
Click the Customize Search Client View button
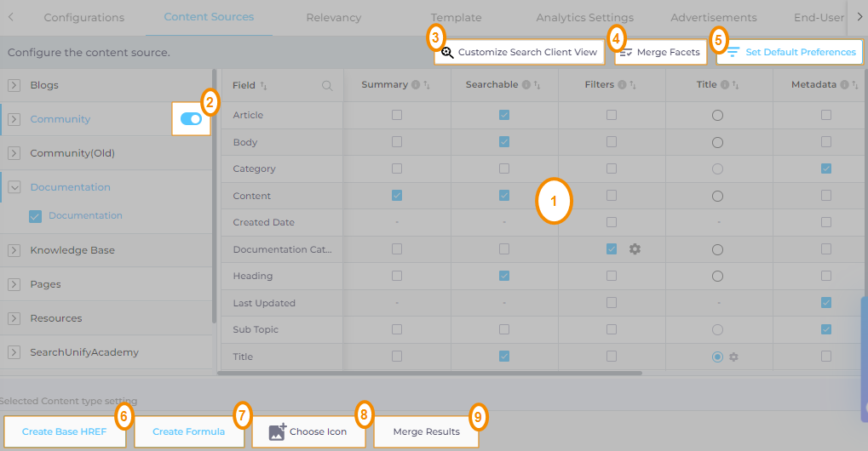click(x=520, y=52)
